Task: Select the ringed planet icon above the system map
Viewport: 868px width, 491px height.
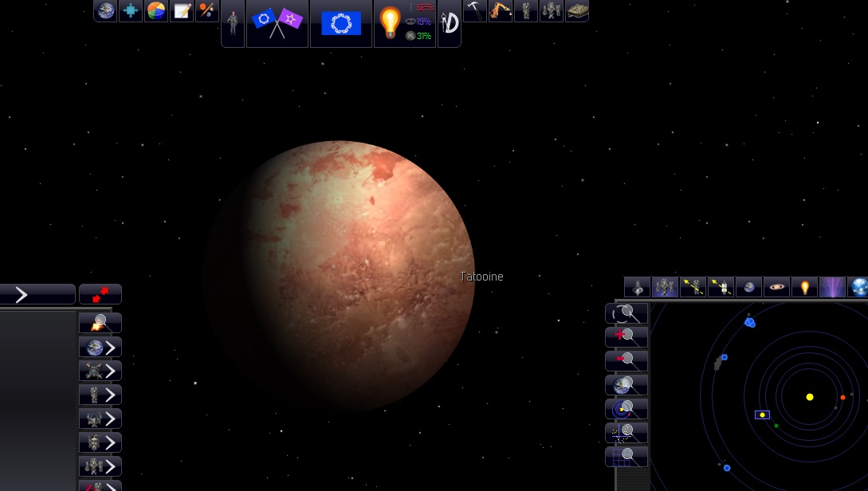Action: [776, 287]
